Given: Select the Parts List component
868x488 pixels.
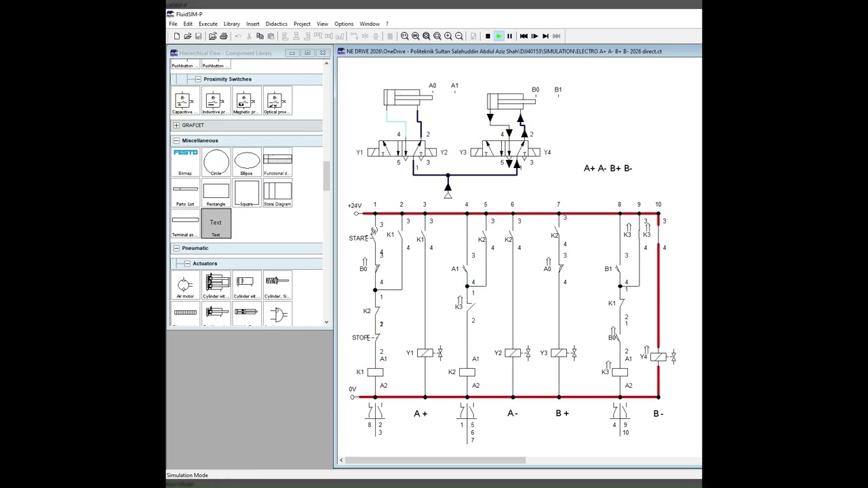Looking at the screenshot, I should coord(185,193).
